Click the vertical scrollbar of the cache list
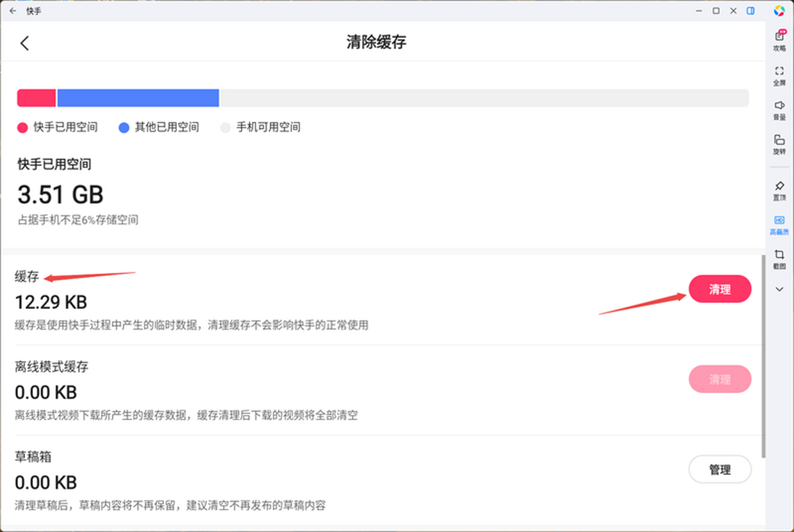 click(x=764, y=356)
